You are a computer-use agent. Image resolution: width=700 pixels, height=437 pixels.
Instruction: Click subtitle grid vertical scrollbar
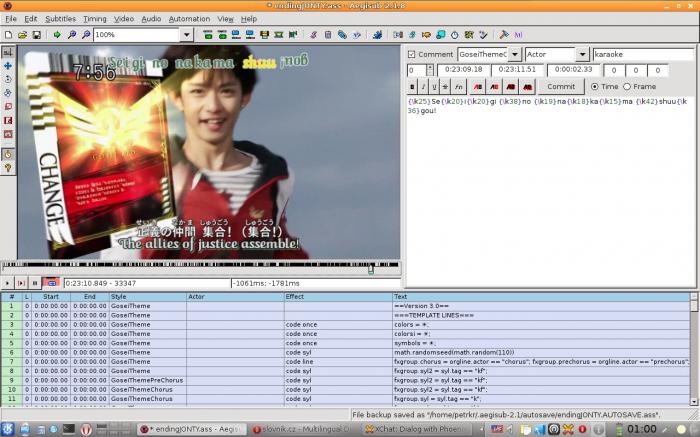pyautogui.click(x=694, y=349)
